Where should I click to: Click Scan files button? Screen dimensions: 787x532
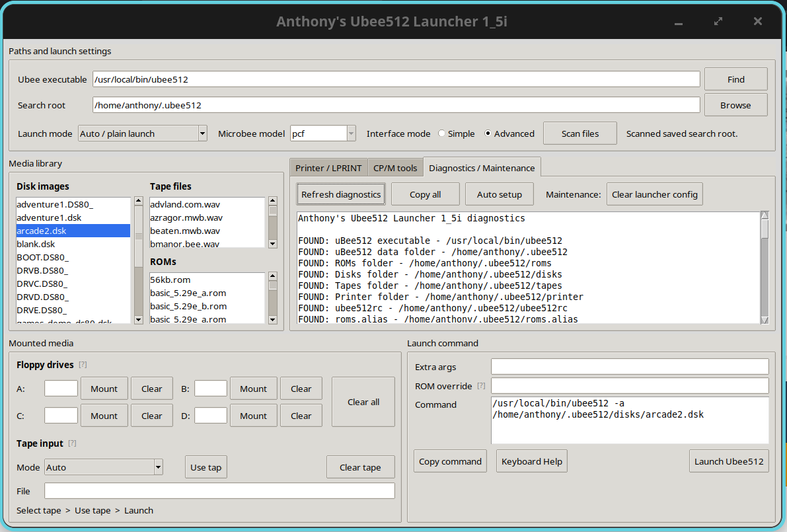click(x=580, y=133)
